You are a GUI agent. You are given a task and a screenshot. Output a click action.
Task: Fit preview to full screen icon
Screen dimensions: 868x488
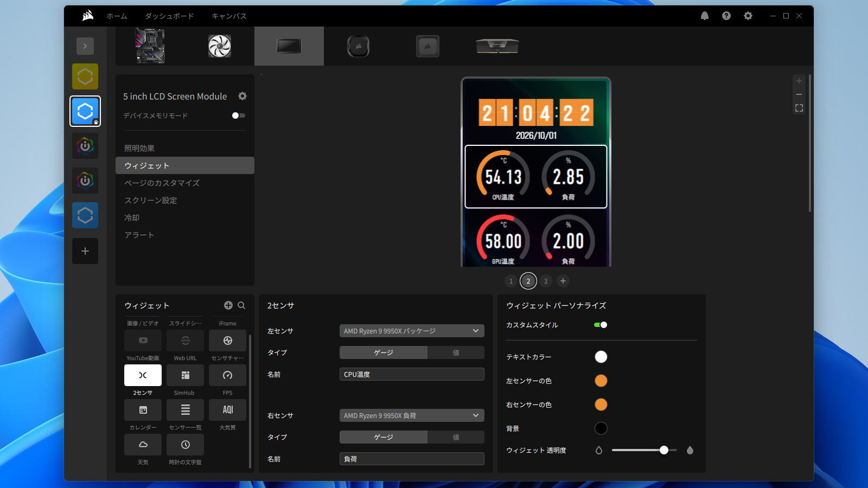[x=799, y=108]
